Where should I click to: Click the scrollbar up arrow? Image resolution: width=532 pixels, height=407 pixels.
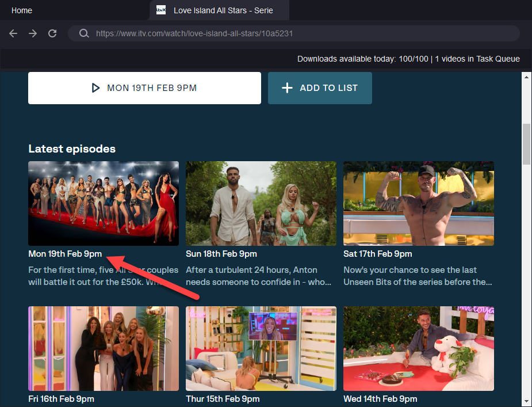(526, 77)
